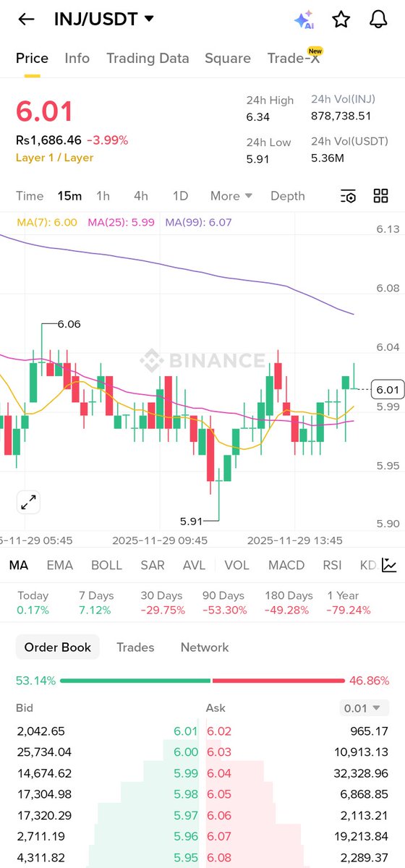Switch to the Info tab
This screenshot has width=405, height=868.
[x=77, y=59]
